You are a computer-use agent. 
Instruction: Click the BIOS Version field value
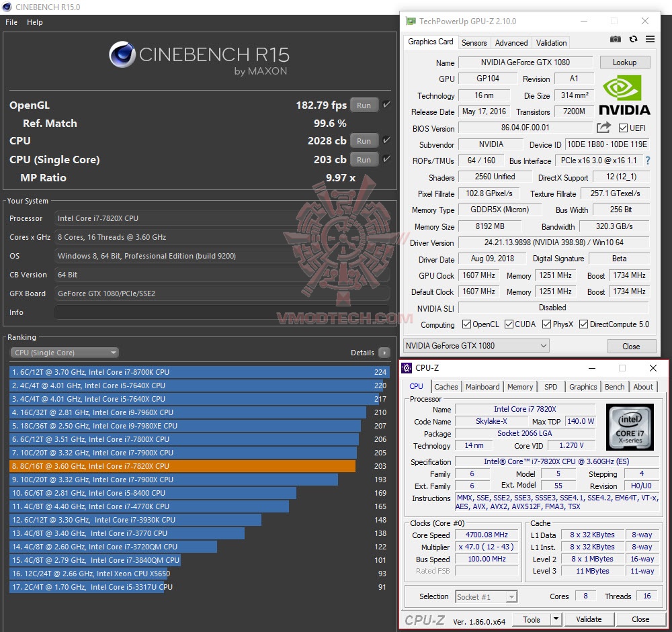pos(525,128)
